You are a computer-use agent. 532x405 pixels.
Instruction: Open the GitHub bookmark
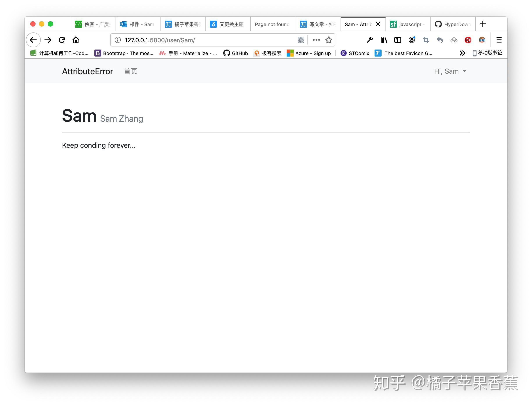(236, 53)
